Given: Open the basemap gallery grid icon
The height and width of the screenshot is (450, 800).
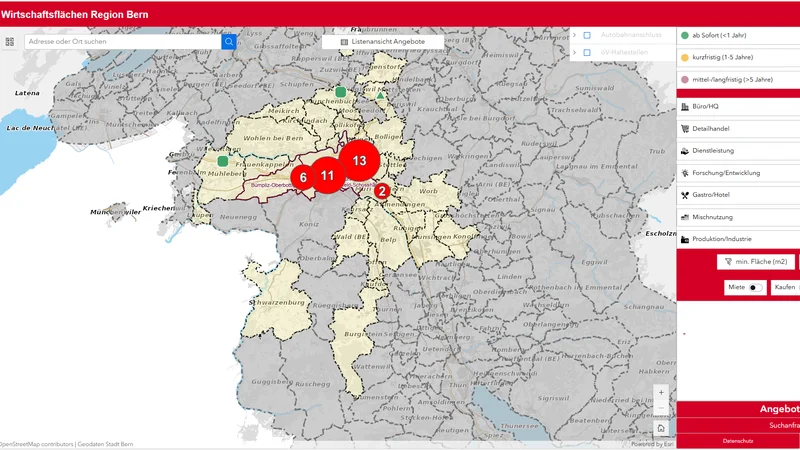Looking at the screenshot, I should 10,42.
